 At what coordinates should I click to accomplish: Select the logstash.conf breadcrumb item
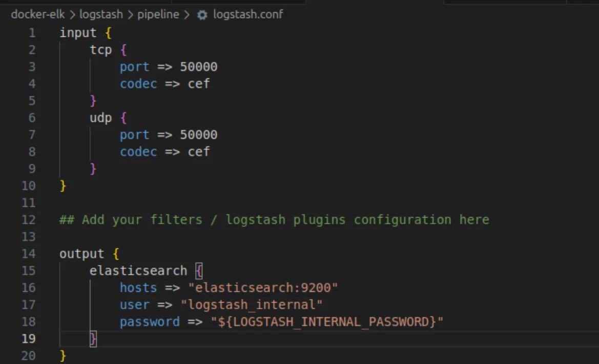click(248, 14)
